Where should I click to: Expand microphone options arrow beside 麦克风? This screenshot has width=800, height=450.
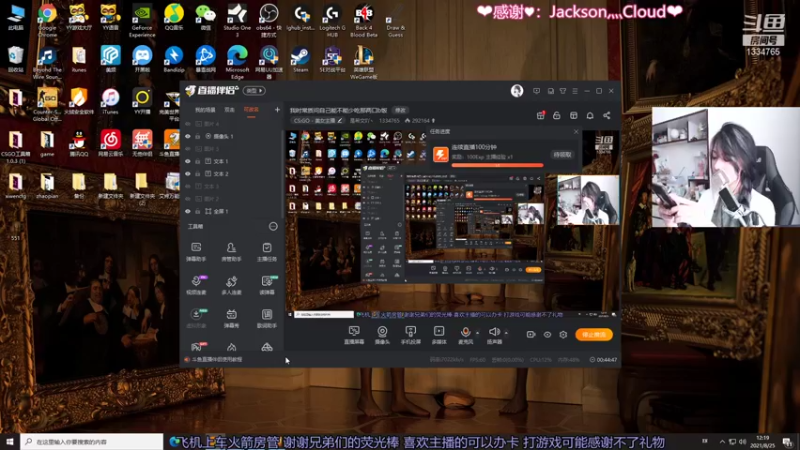click(477, 333)
